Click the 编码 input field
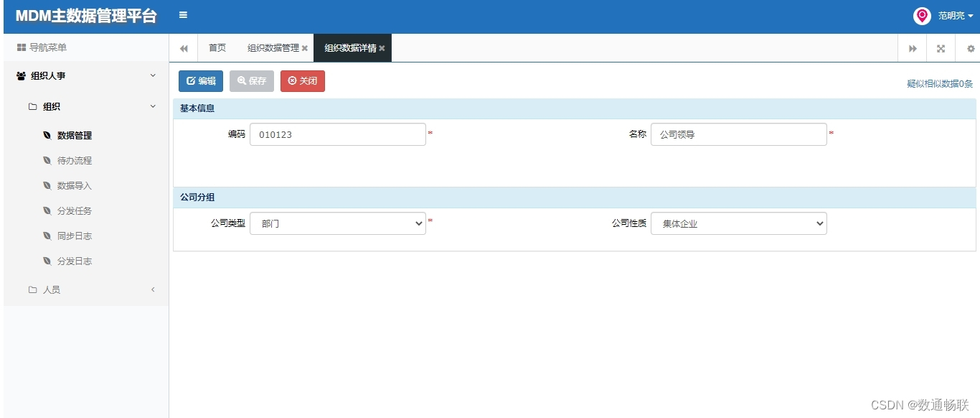 tap(338, 134)
